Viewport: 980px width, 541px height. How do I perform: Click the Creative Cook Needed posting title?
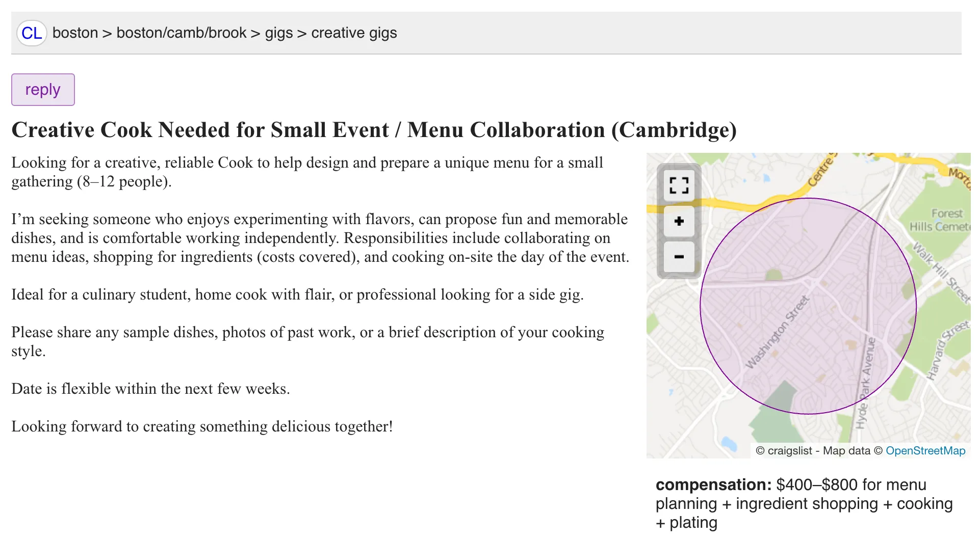tap(374, 130)
